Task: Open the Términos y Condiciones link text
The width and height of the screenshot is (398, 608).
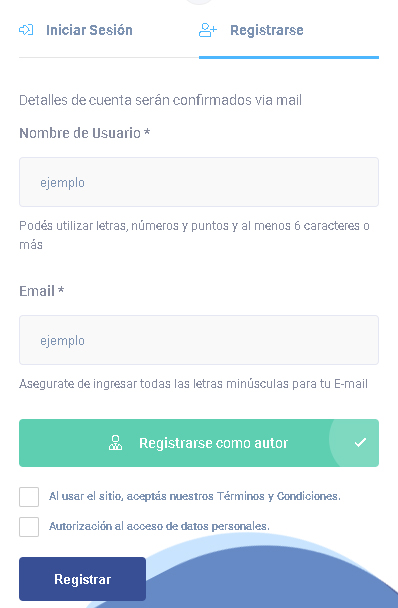Action: point(278,496)
